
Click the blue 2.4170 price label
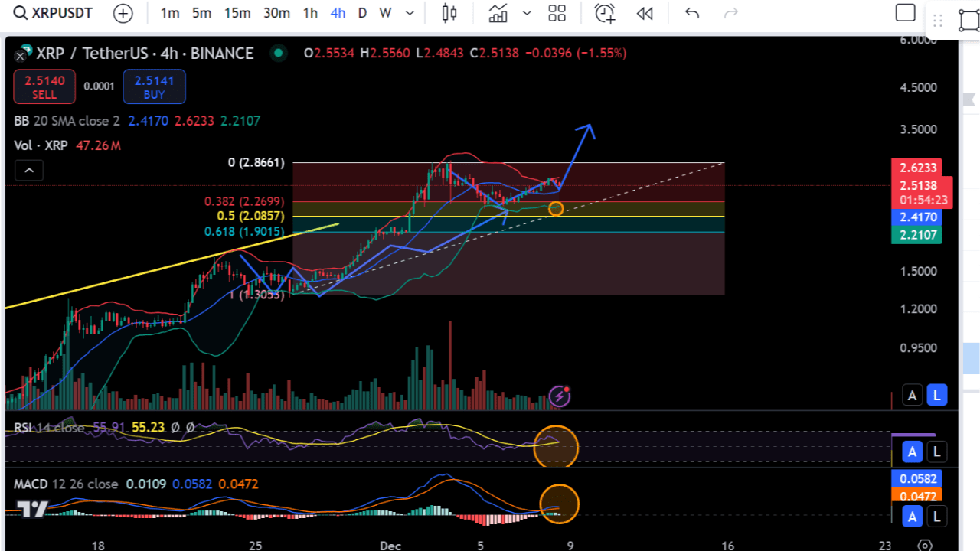coord(916,217)
